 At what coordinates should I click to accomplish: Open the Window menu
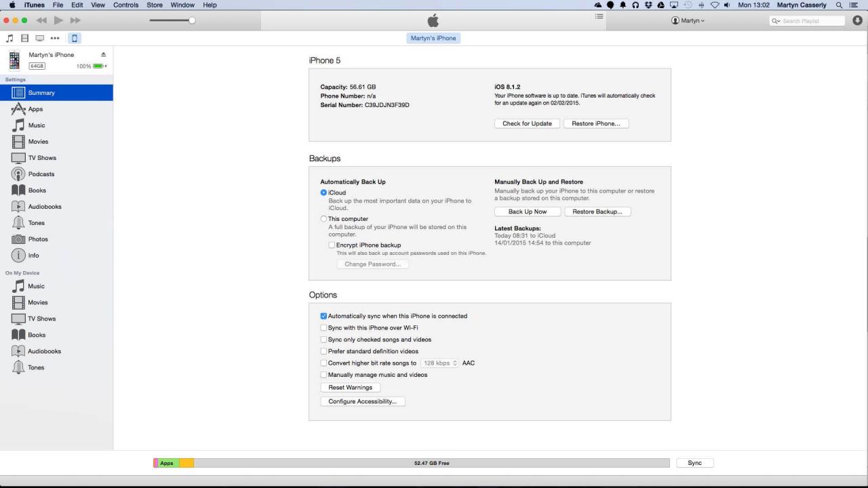coord(182,5)
